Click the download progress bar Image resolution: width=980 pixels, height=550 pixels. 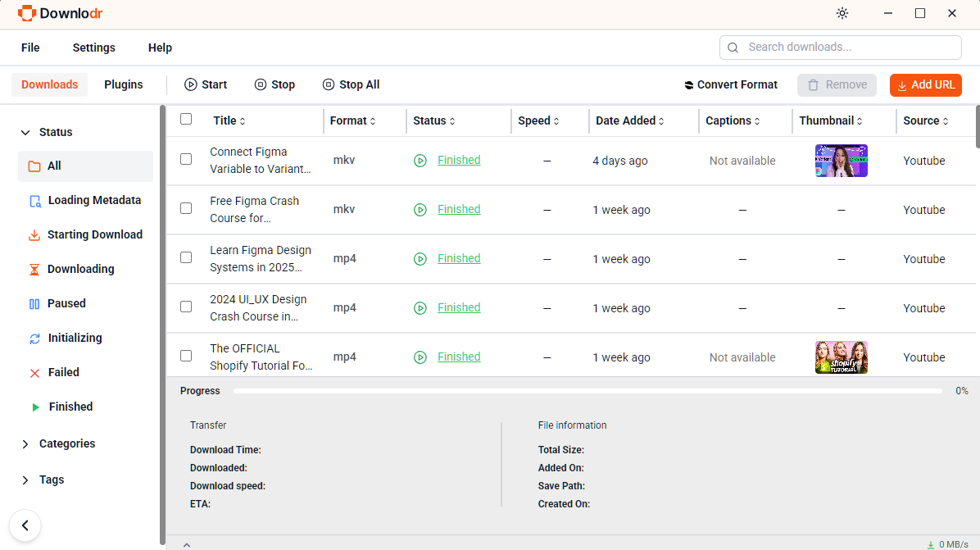click(x=587, y=391)
